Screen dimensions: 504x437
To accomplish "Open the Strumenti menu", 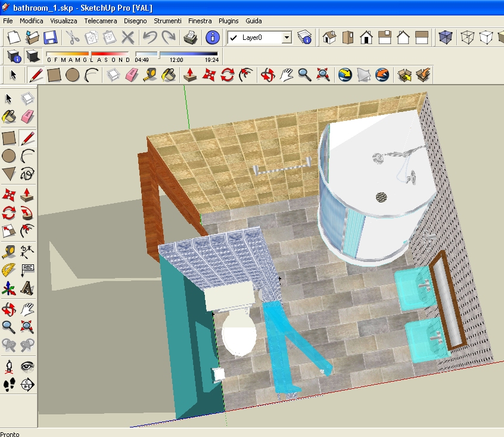I will click(x=167, y=21).
